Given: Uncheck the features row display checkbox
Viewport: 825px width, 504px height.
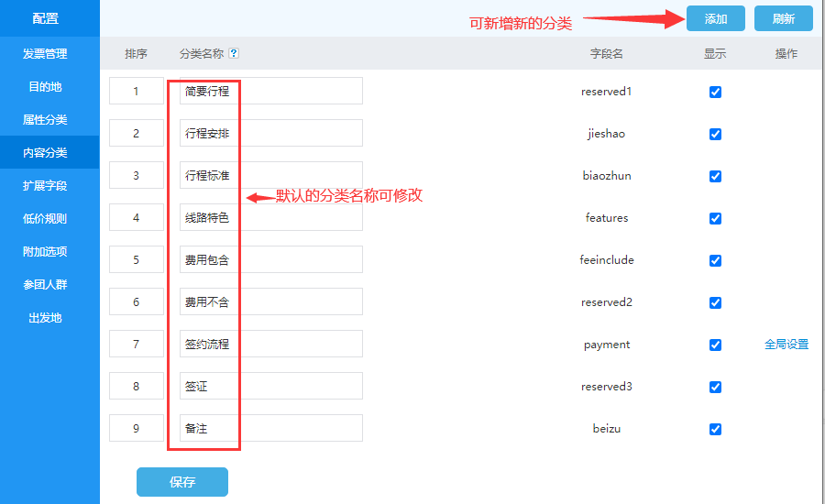Looking at the screenshot, I should coord(715,218).
